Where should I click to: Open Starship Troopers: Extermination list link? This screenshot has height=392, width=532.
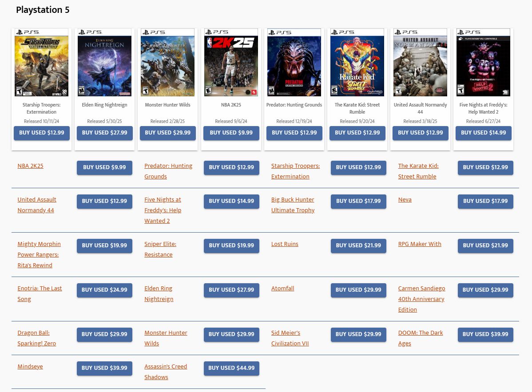(x=295, y=171)
